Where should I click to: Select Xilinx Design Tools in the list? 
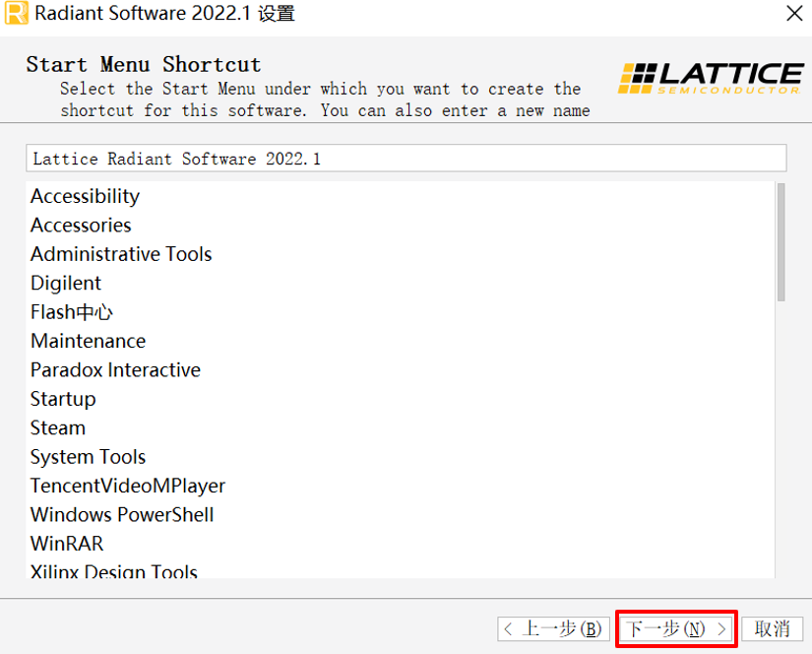[114, 570]
